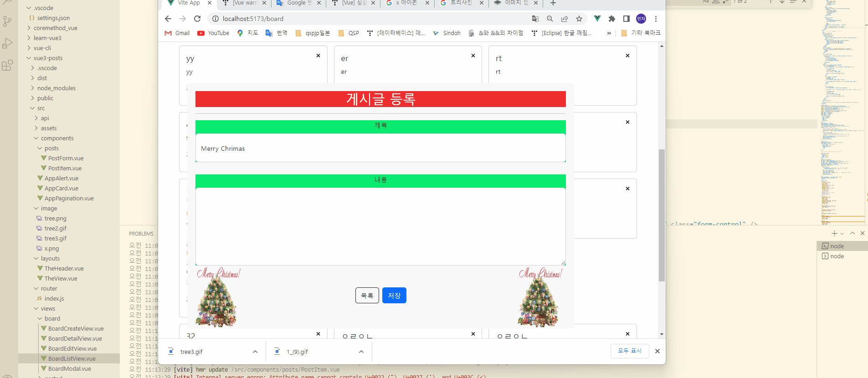Toggle the Chrome side panel icon
The height and width of the screenshot is (378, 868).
click(x=627, y=19)
